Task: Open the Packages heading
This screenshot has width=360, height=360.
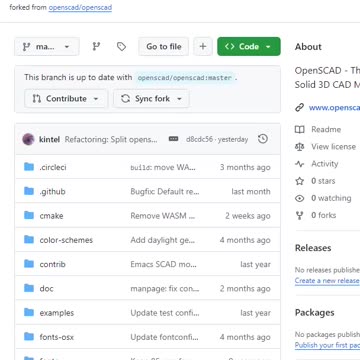Action: 315,313
